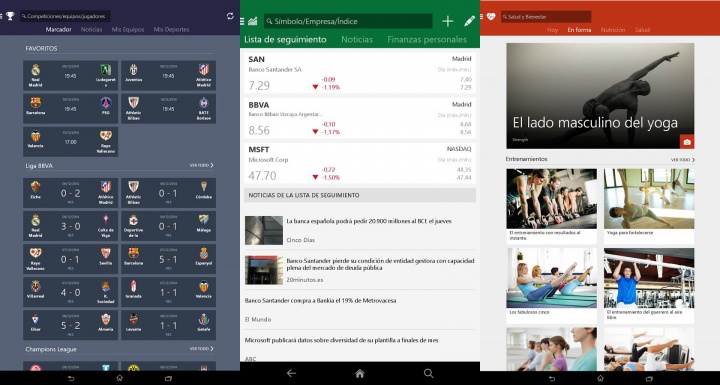This screenshot has width=720, height=385.
Task: Focus the Competiciones/equipos/jugadores search field
Action: click(x=65, y=16)
